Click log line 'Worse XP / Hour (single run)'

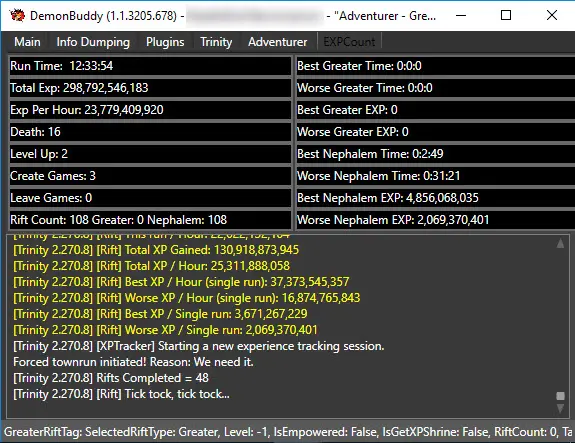187,298
